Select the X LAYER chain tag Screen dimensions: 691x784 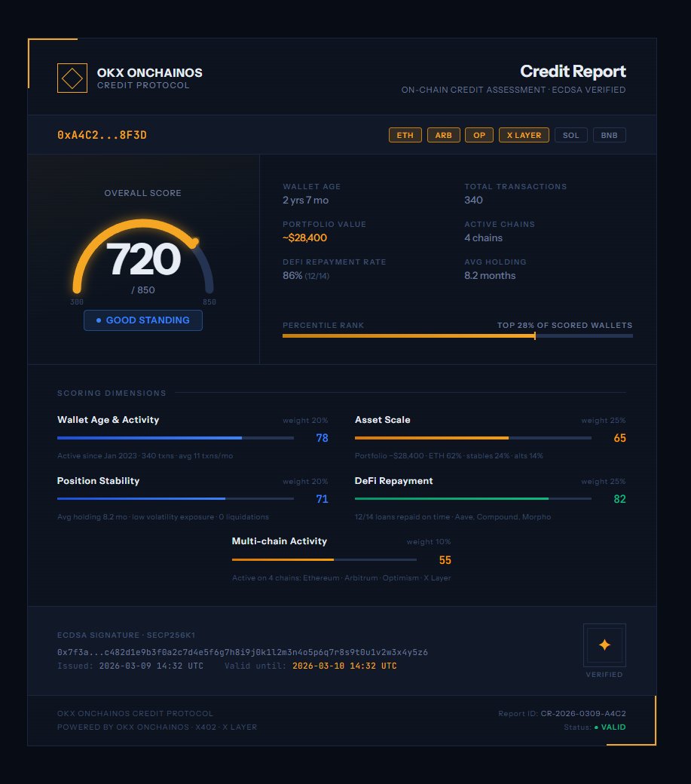pos(524,135)
